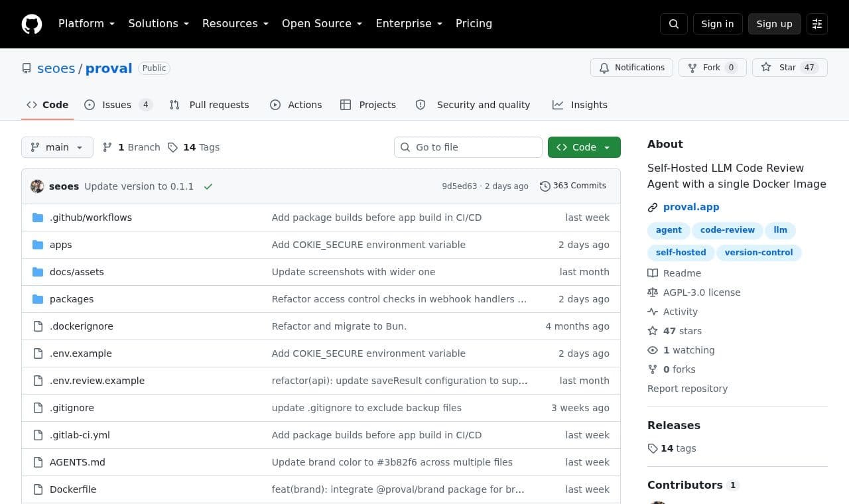Click the Notifications bell button
The width and height of the screenshot is (849, 504).
tap(631, 68)
